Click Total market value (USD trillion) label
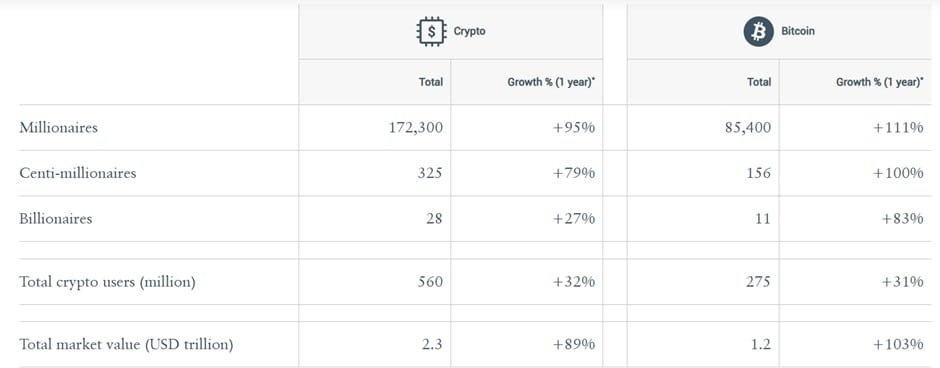The width and height of the screenshot is (940, 368). (126, 345)
